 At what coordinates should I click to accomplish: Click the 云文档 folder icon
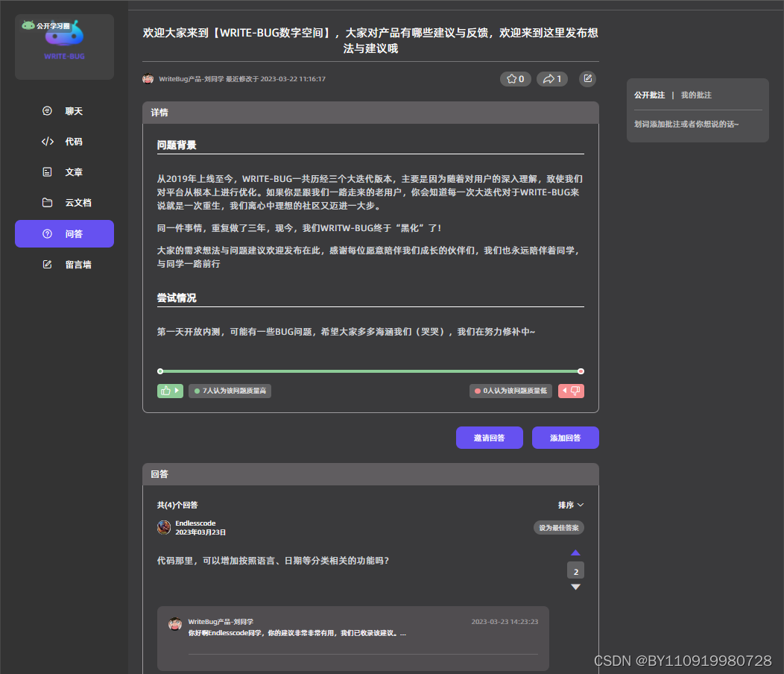tap(47, 203)
